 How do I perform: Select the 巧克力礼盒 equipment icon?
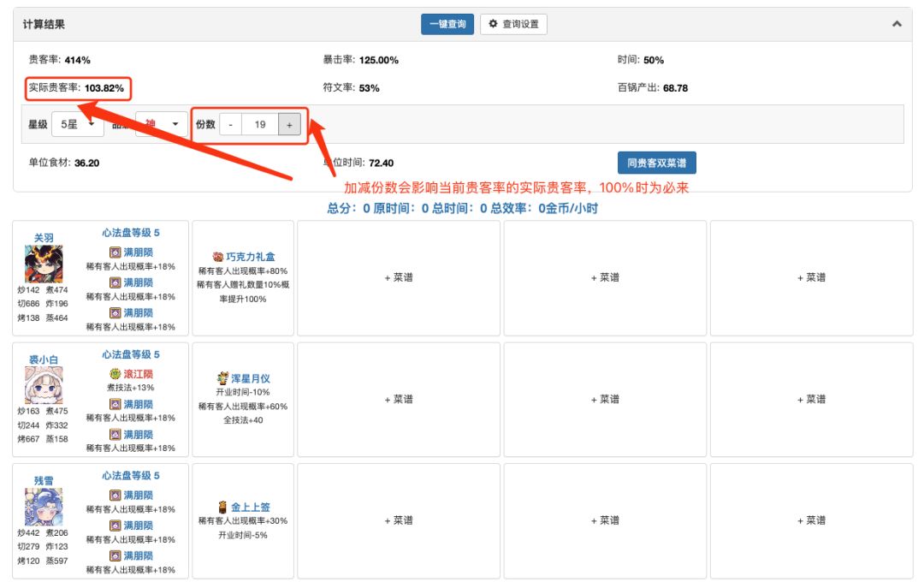pos(217,257)
